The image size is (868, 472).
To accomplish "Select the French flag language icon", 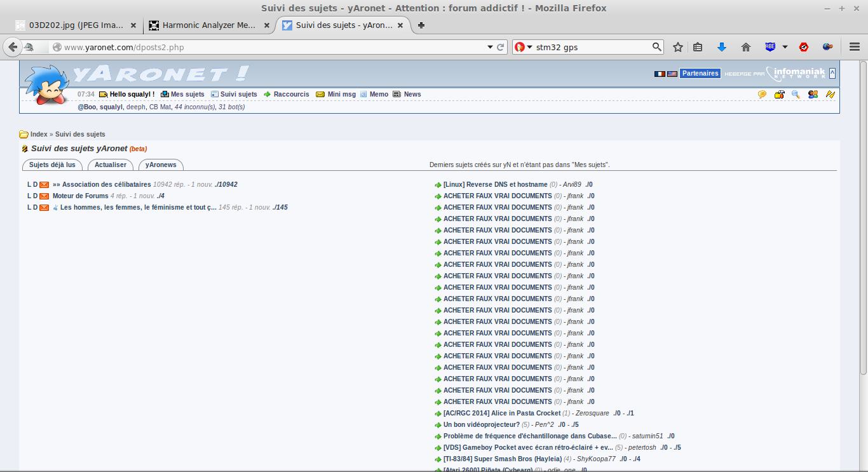I will point(660,74).
